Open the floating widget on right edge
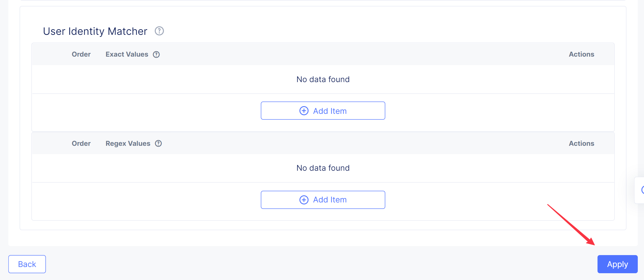 pos(641,190)
